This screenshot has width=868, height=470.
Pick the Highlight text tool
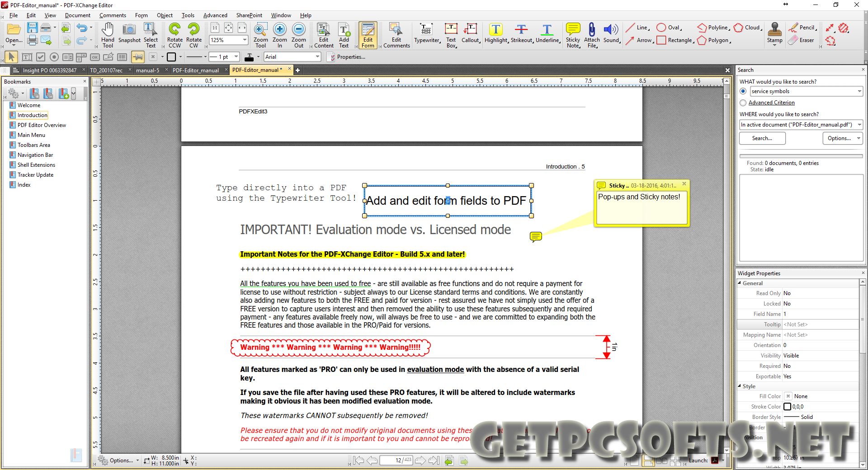pos(496,33)
